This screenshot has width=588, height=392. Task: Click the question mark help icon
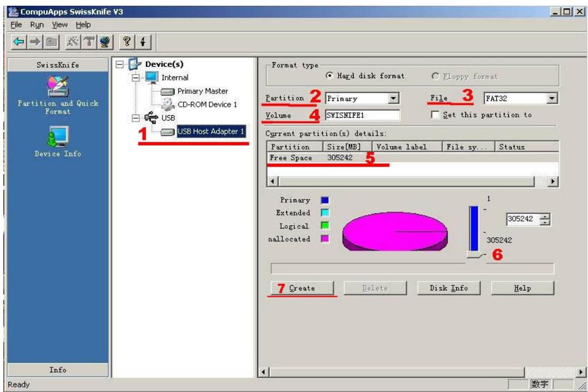[x=127, y=42]
